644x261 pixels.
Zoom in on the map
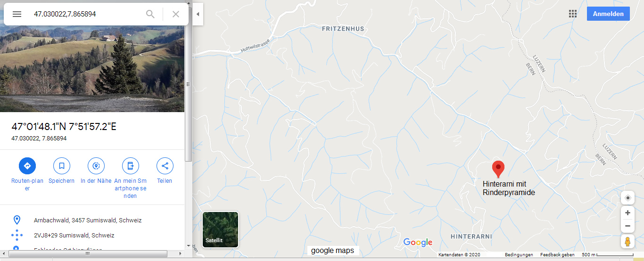click(627, 213)
